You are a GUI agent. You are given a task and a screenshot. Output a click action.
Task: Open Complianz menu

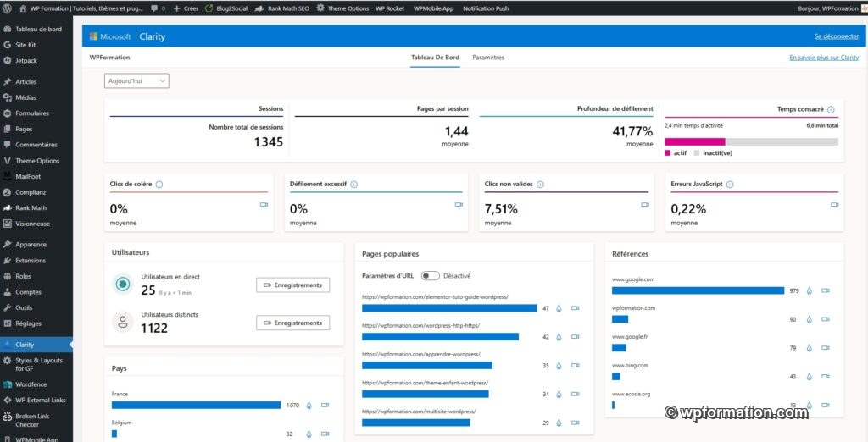[x=36, y=192]
